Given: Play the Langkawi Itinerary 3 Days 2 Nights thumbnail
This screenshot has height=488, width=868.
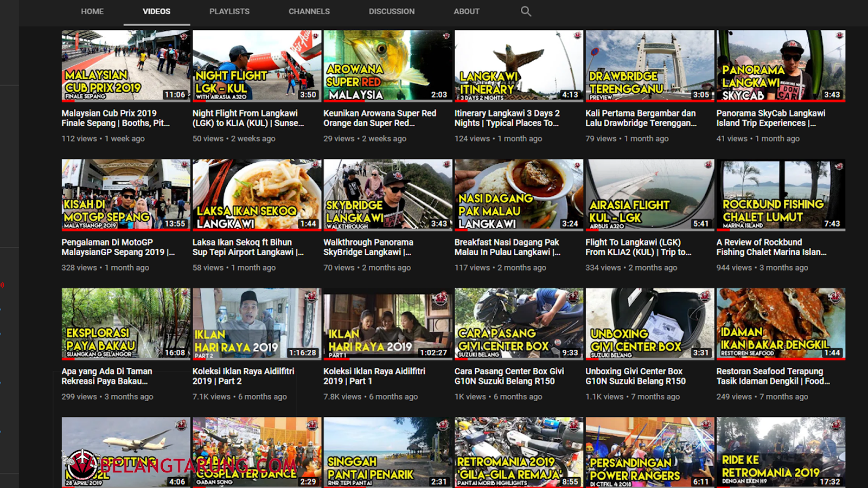Looking at the screenshot, I should pos(518,66).
